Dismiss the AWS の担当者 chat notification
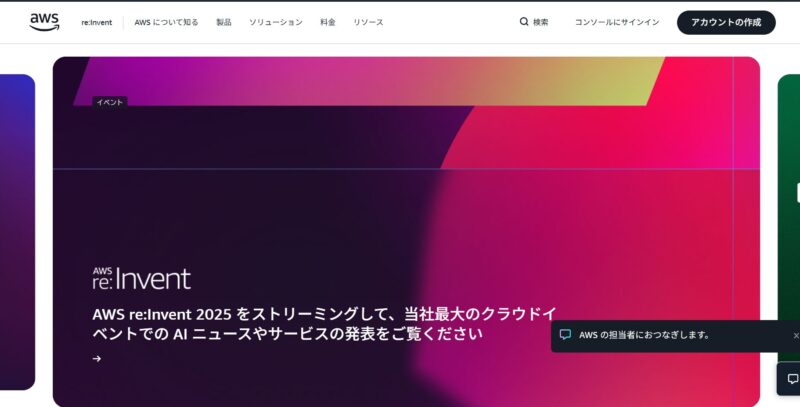Image resolution: width=800 pixels, height=407 pixels. (796, 335)
